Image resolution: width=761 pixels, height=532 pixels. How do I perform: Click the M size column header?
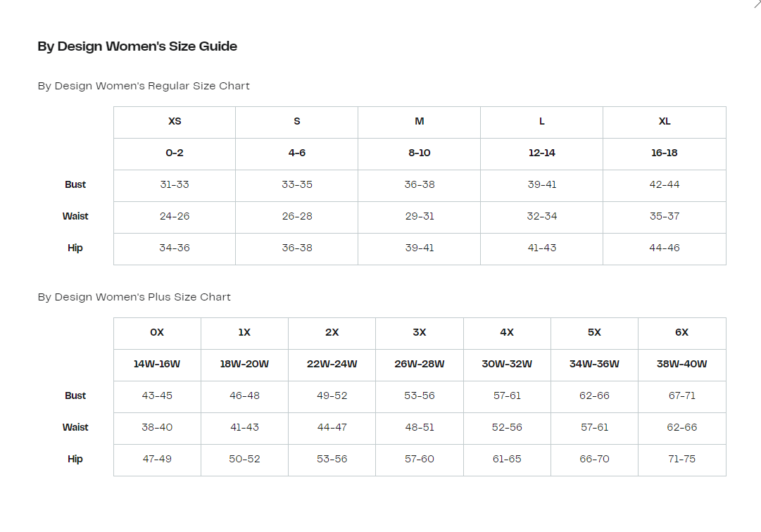(x=420, y=121)
